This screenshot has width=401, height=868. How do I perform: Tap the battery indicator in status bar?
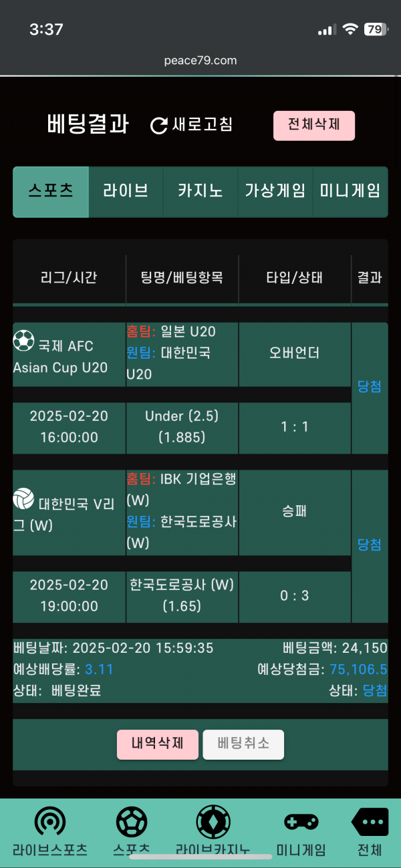coord(376,29)
